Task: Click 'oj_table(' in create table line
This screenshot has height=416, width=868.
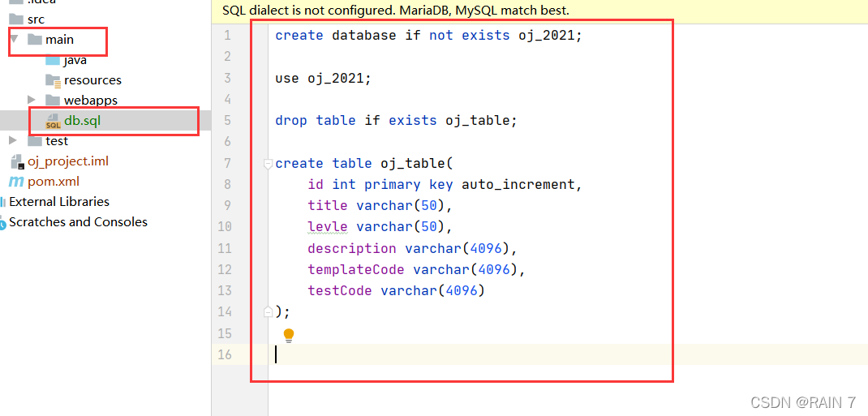Action: point(417,163)
